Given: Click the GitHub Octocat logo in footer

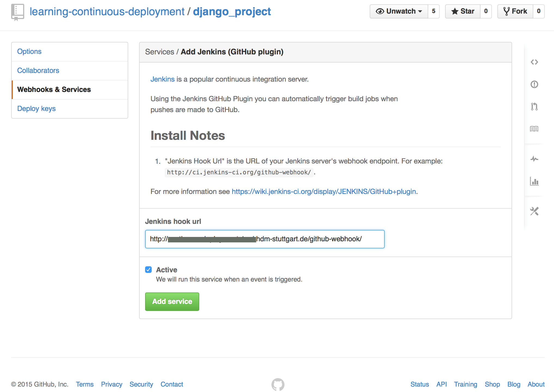Looking at the screenshot, I should tap(278, 384).
